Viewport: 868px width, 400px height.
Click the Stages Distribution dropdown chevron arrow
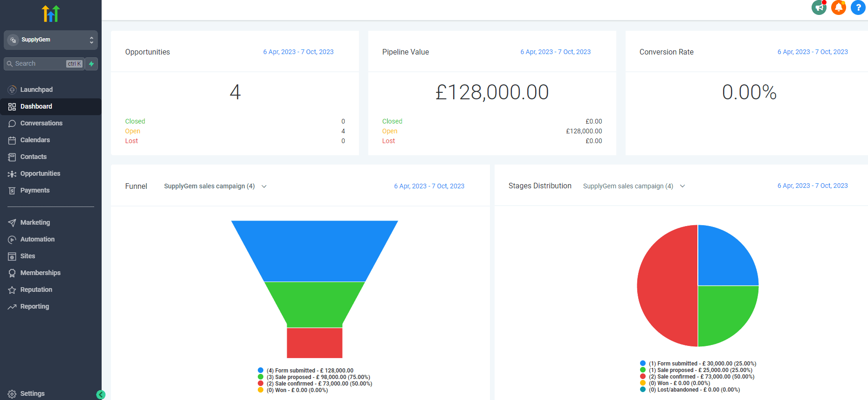tap(682, 186)
